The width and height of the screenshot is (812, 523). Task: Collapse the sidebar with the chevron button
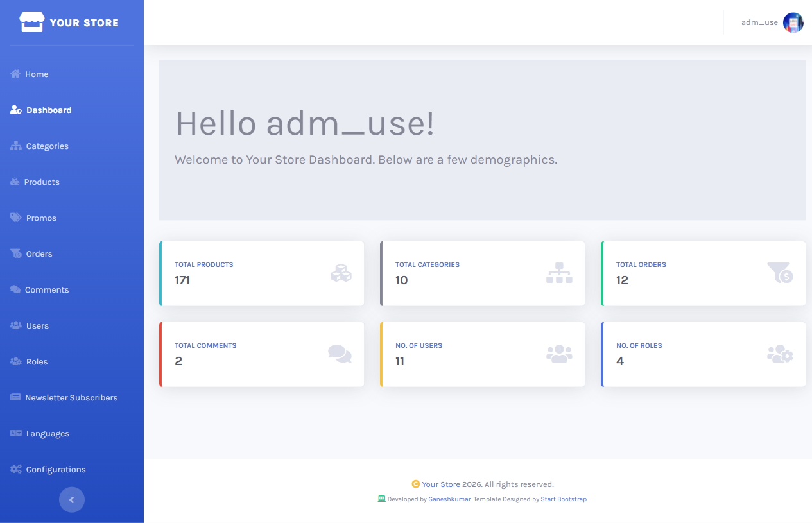coord(72,500)
